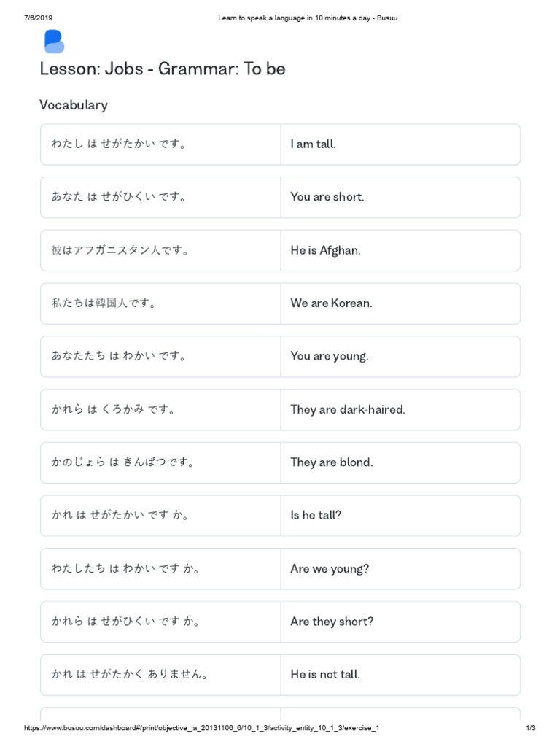Click the 7/6/2019 date in the header
560x747 pixels.
coord(39,18)
